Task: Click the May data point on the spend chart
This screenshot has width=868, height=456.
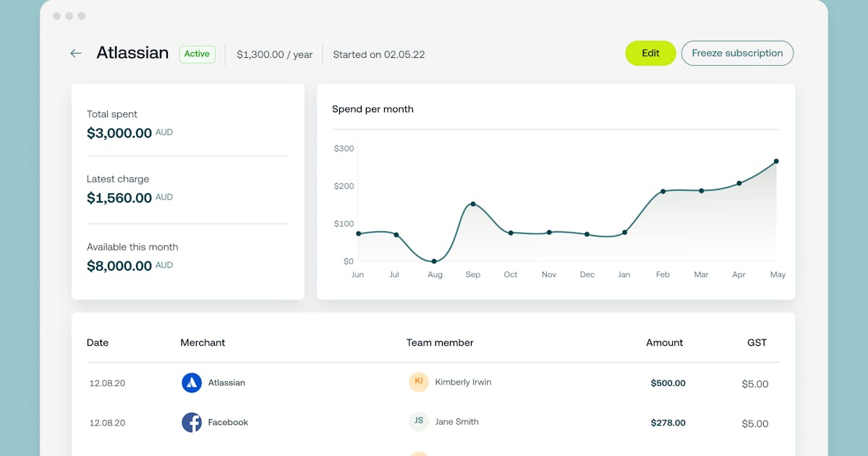Action: 776,161
